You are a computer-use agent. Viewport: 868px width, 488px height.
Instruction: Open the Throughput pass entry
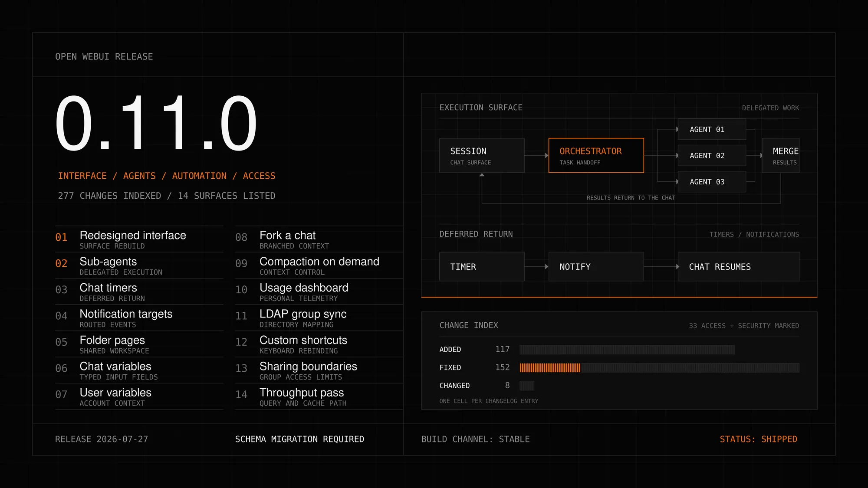point(319,396)
